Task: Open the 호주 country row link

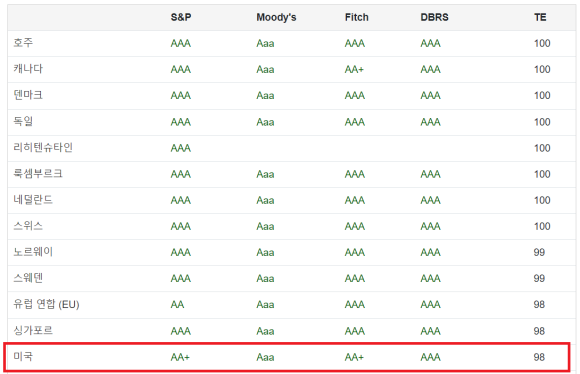Action: pyautogui.click(x=23, y=43)
